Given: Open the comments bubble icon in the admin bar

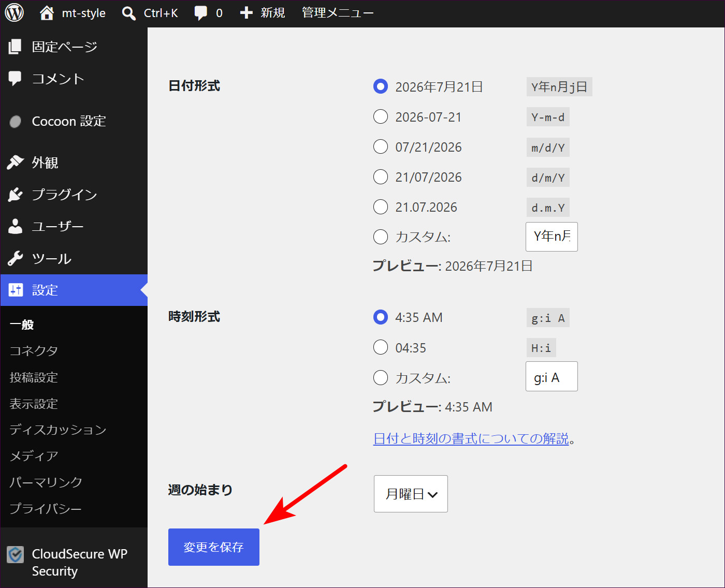Looking at the screenshot, I should pyautogui.click(x=200, y=13).
